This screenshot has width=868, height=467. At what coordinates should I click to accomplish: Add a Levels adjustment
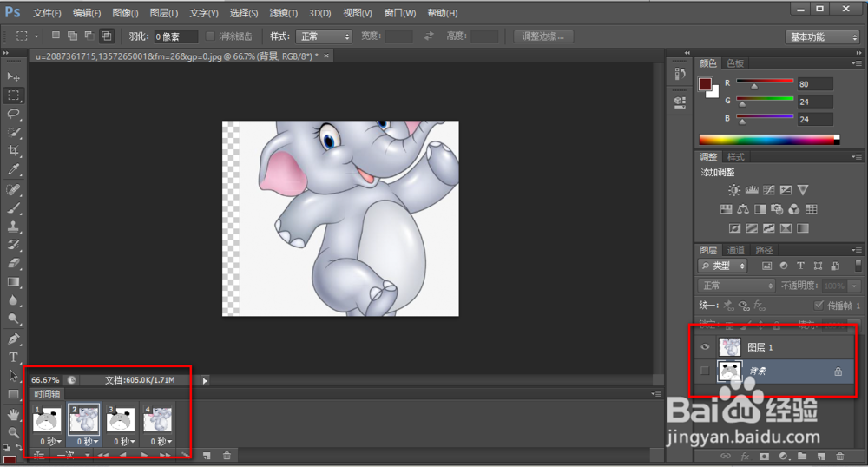[x=752, y=190]
